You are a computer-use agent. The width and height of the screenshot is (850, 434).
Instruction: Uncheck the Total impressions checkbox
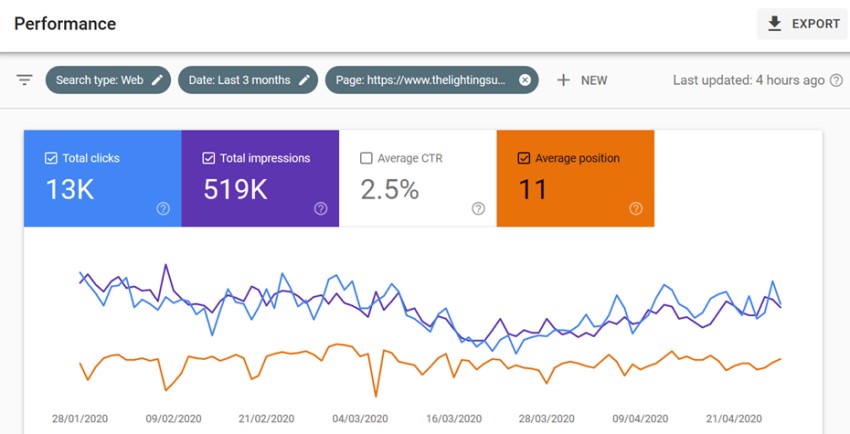coord(208,158)
